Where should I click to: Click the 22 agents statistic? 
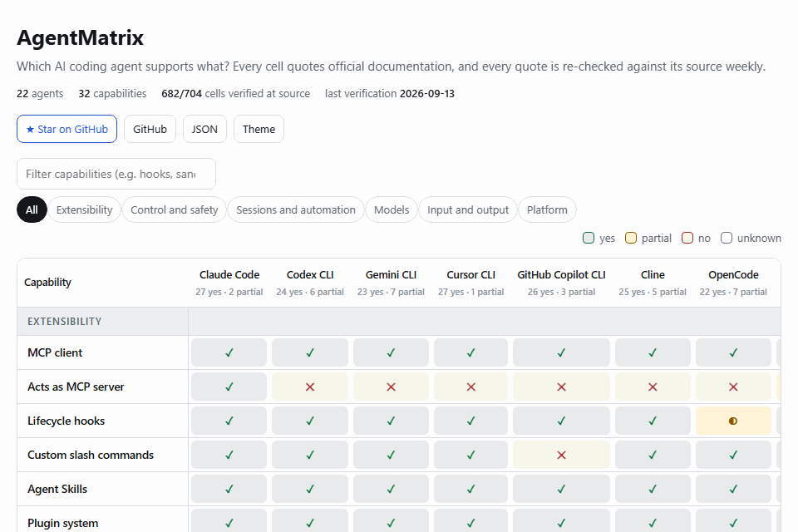click(x=40, y=94)
